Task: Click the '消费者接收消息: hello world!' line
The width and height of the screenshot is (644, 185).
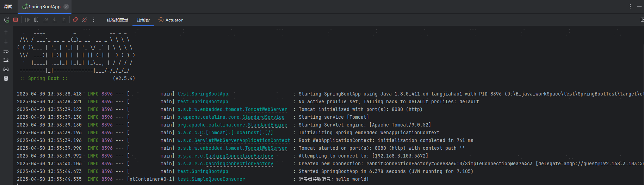Action: point(334,179)
